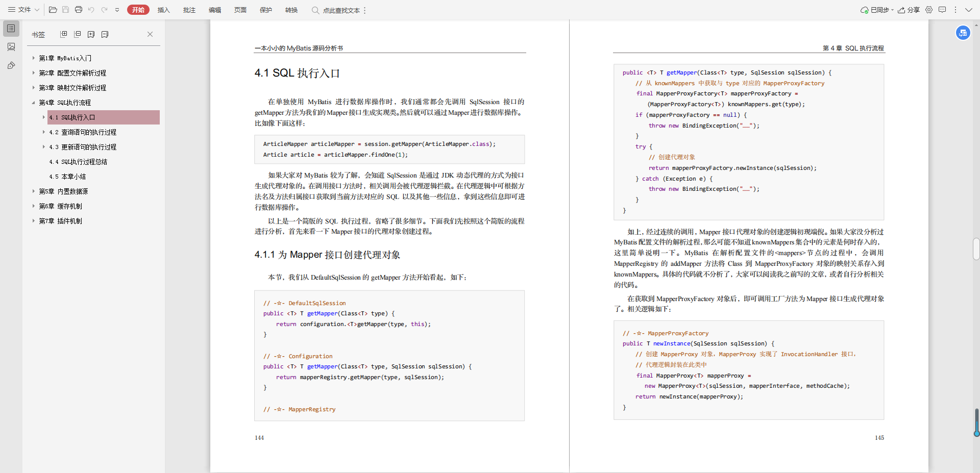Expand the 第7章 插件机制 bookmark
The width and height of the screenshot is (980, 473).
(34, 221)
